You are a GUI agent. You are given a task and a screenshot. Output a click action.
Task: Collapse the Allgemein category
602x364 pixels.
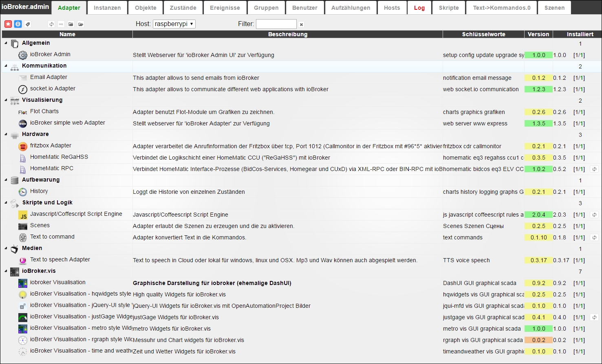(6, 43)
